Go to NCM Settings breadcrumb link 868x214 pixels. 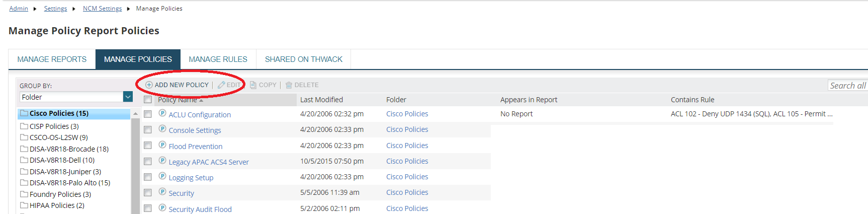tap(102, 9)
